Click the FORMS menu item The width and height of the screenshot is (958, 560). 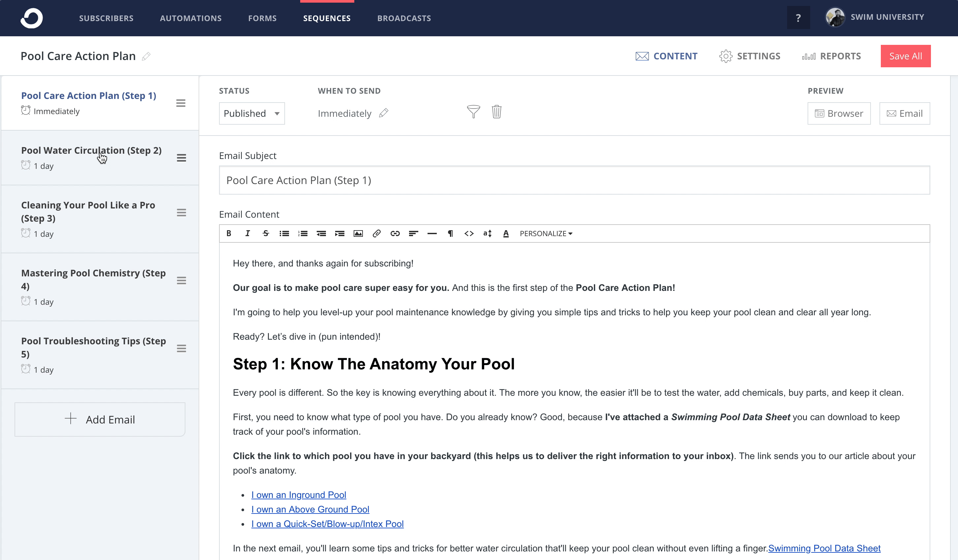point(263,18)
